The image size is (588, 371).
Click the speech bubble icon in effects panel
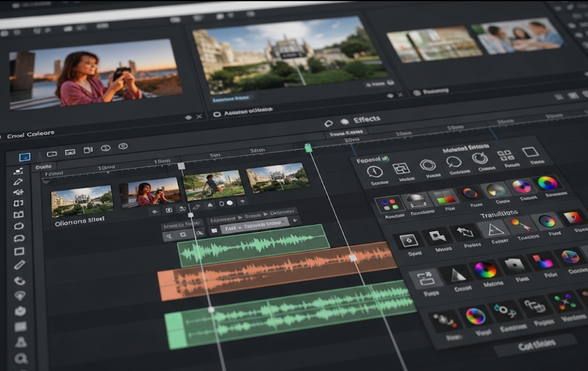click(454, 162)
